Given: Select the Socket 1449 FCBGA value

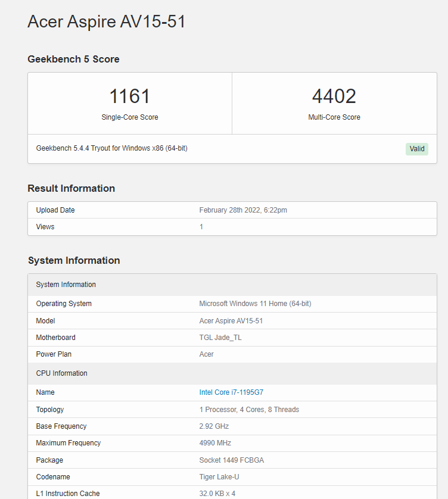Looking at the screenshot, I should tap(232, 460).
